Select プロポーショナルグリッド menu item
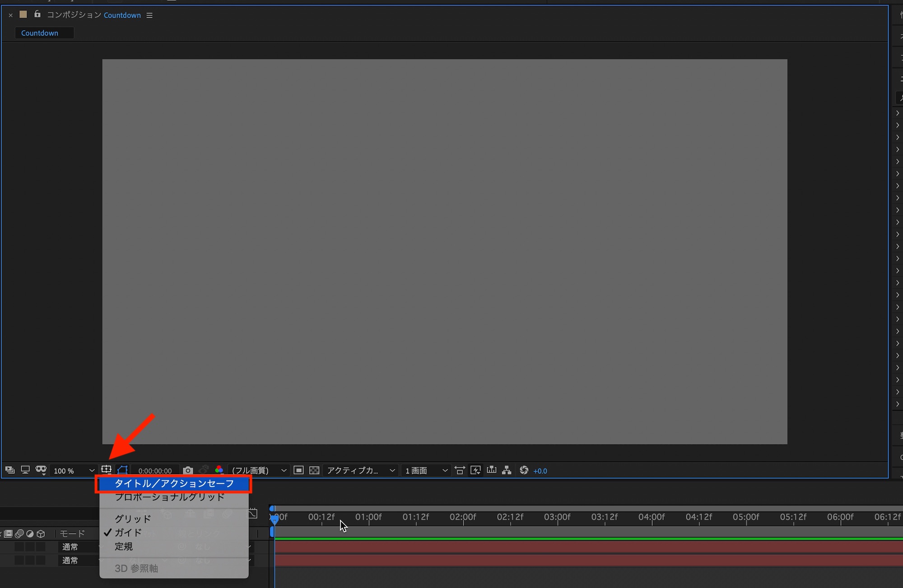Viewport: 903px width, 588px height. [x=169, y=497]
